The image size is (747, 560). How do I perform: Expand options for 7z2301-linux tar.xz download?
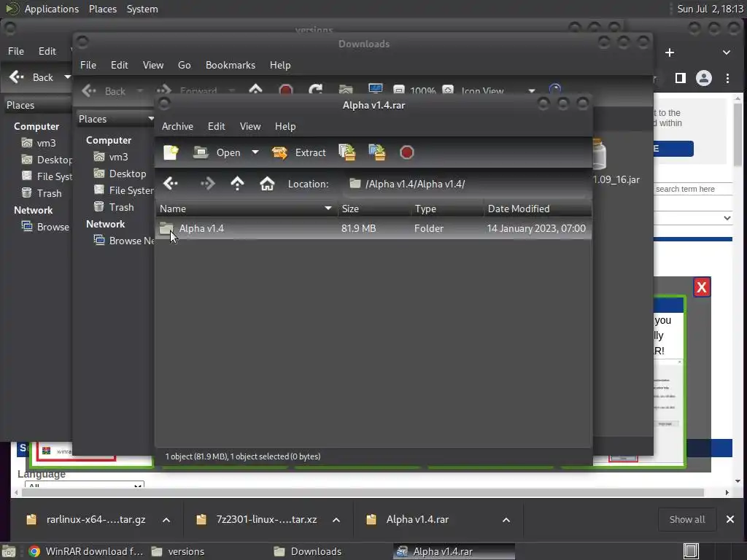336,519
